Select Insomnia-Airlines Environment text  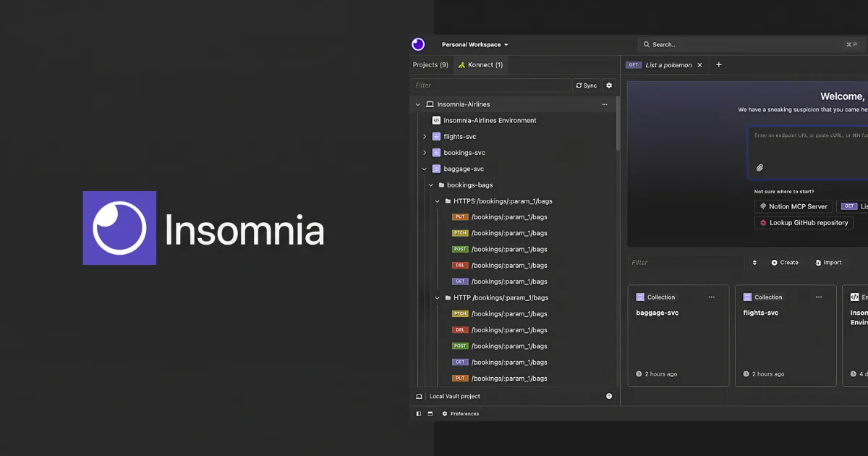pyautogui.click(x=490, y=121)
